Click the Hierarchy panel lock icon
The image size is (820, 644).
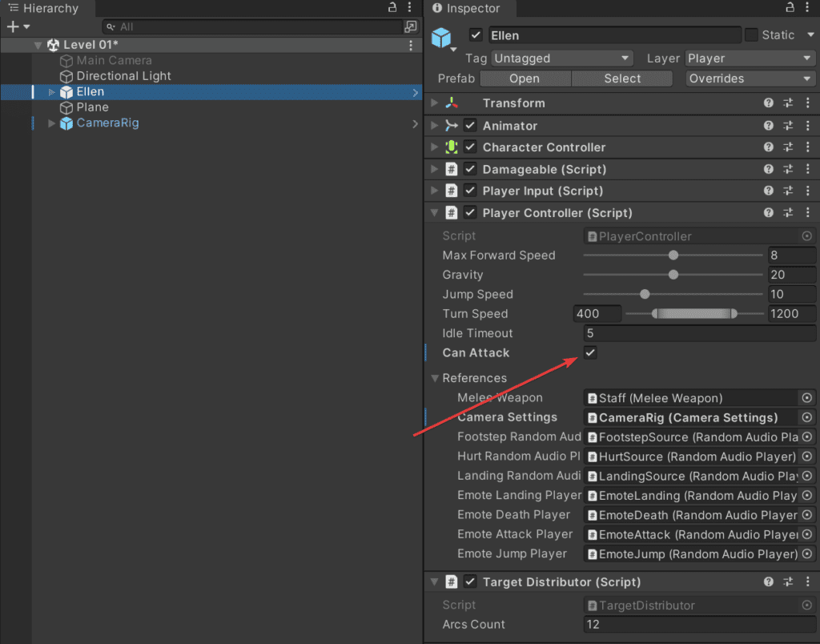coord(392,7)
